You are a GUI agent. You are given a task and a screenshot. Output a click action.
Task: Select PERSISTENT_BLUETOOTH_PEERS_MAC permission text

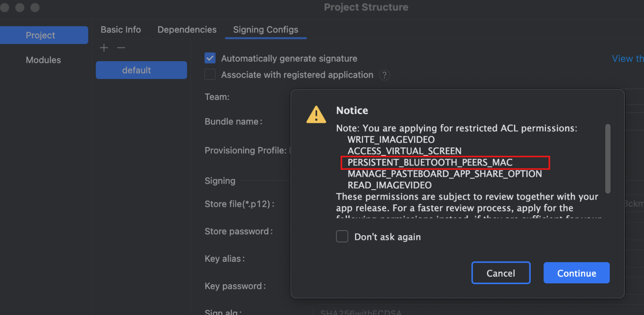tap(430, 162)
